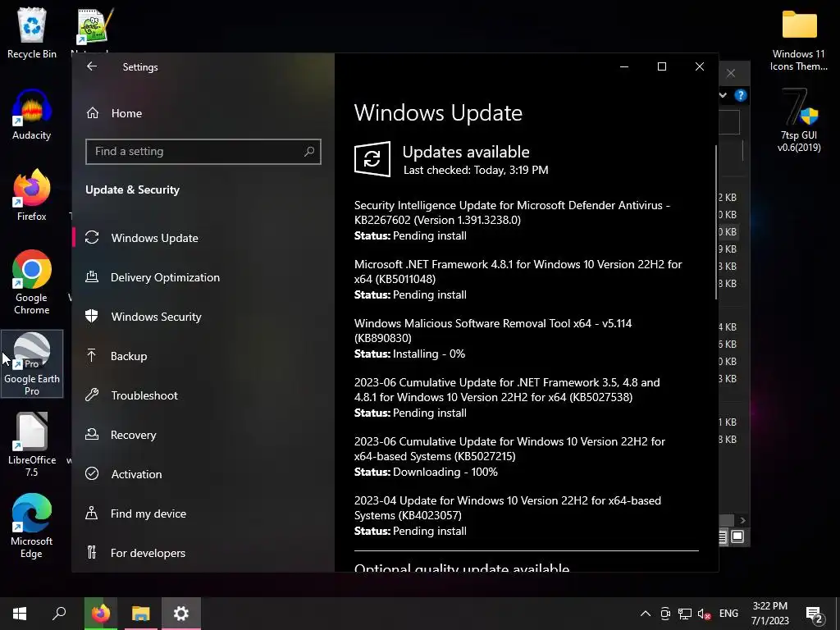Select the Windows 11 Icons Theme folder
The image size is (840, 630).
point(799,40)
